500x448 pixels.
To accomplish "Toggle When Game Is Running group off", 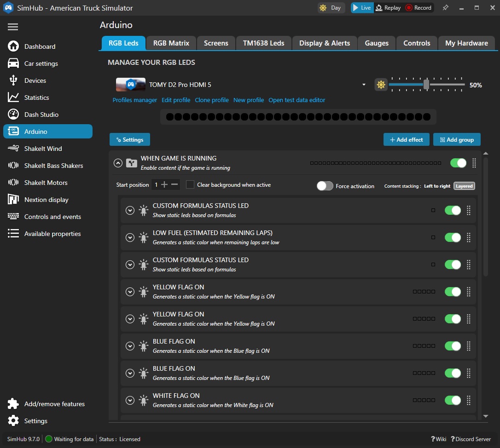I will [458, 163].
